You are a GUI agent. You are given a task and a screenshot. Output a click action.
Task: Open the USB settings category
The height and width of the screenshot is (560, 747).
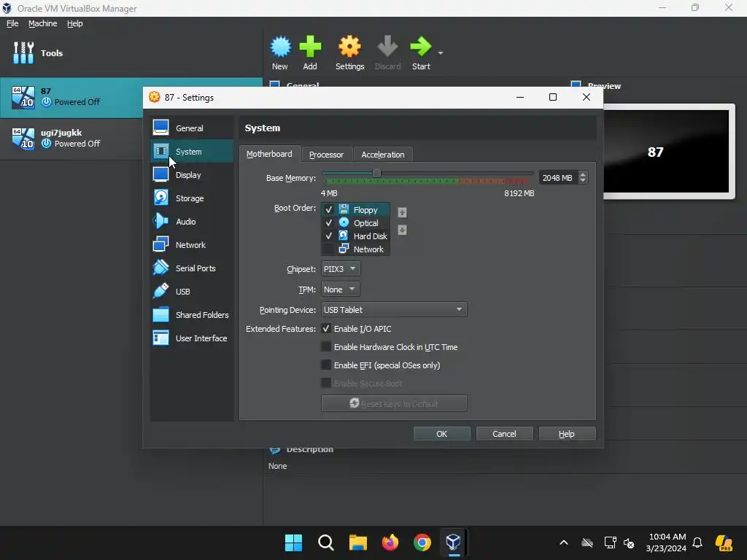click(192, 292)
